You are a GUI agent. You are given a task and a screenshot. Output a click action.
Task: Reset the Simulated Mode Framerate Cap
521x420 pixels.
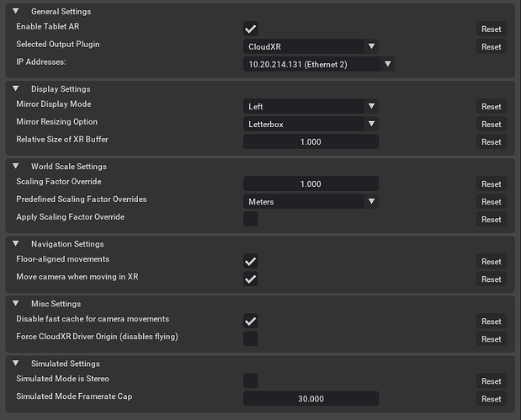[491, 398]
